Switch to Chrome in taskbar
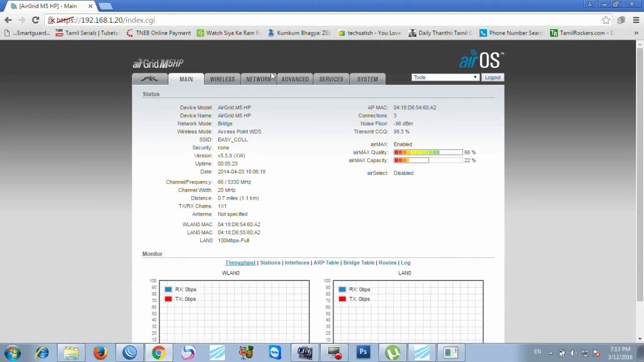This screenshot has height=362, width=644. [x=158, y=352]
